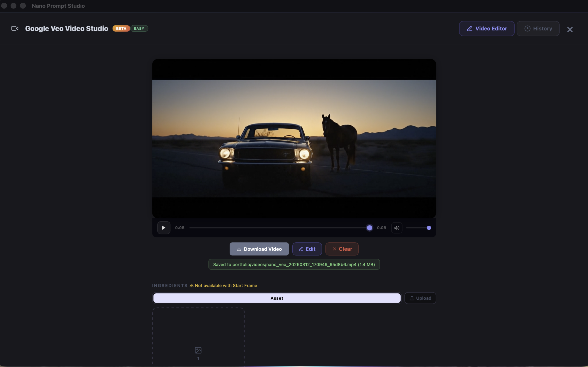Open the Video Editor
Viewport: 588px width, 367px height.
[486, 28]
